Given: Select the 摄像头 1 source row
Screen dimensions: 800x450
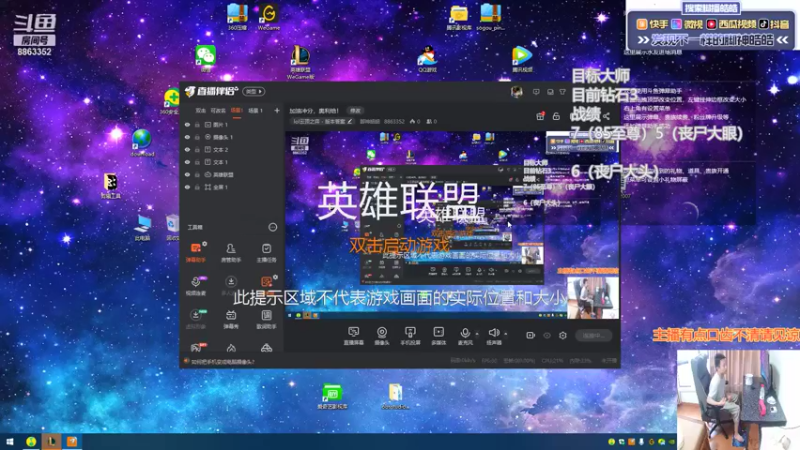Looking at the screenshot, I should click(232, 137).
